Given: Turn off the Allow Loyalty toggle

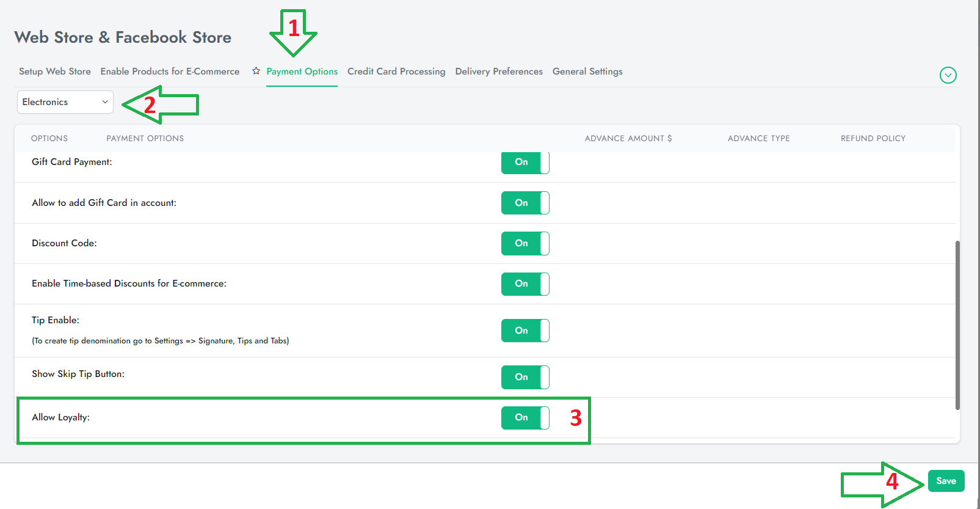Looking at the screenshot, I should 525,417.
